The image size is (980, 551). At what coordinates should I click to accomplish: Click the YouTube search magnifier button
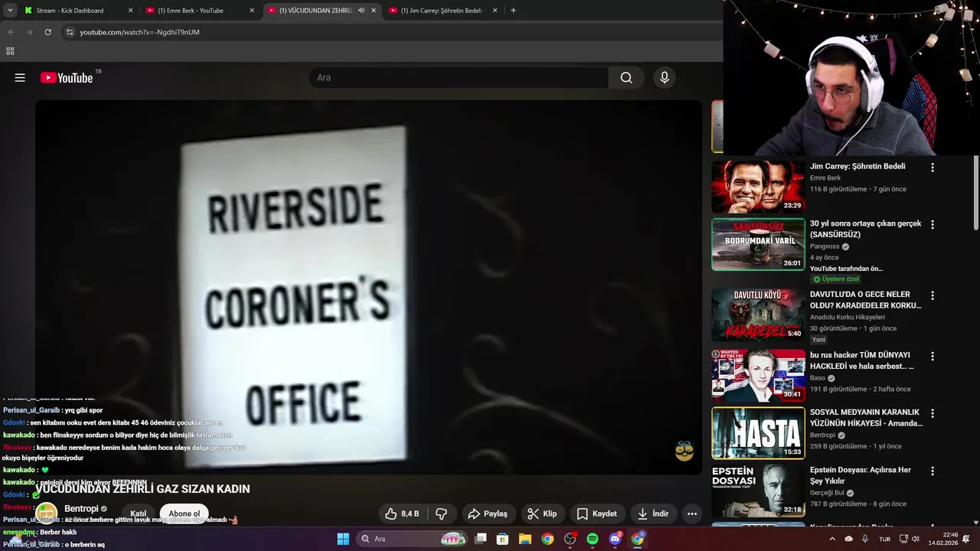pos(626,77)
